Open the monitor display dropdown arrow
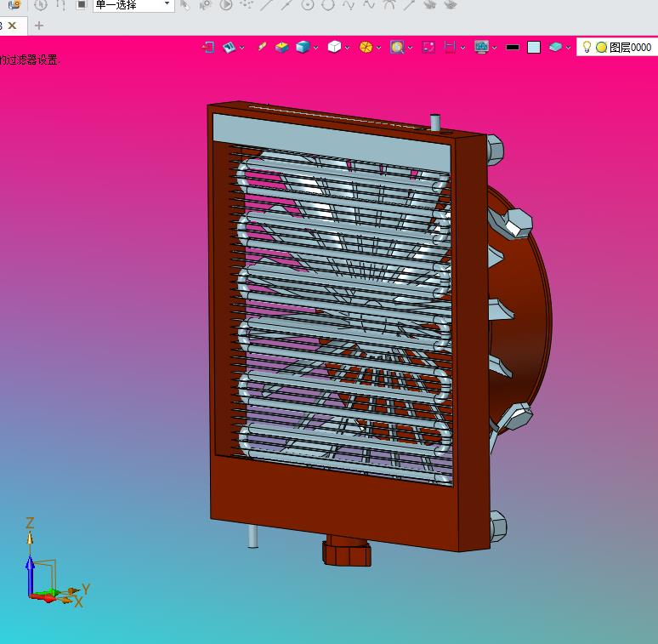The image size is (658, 644). (494, 48)
